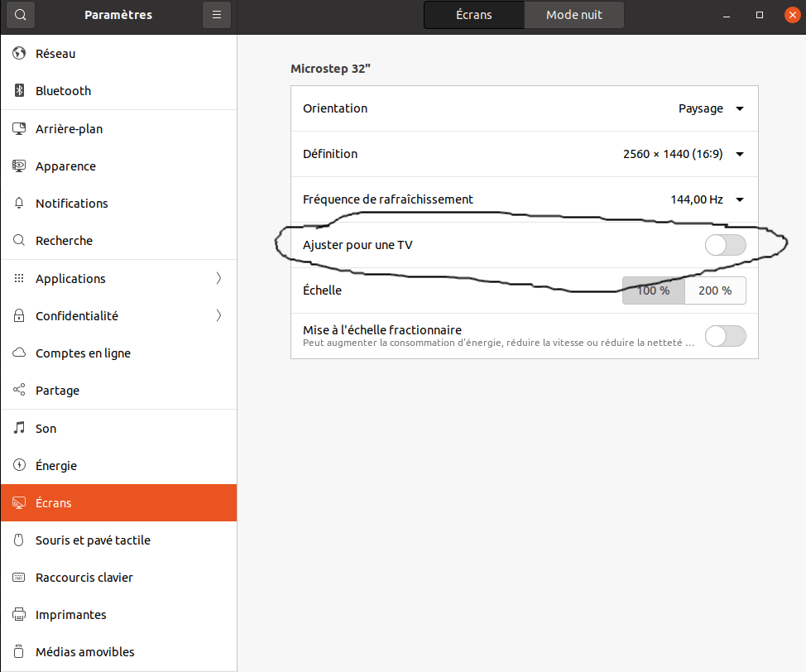This screenshot has height=672, width=806.
Task: Click the Raccourcis clavier keyboard icon
Action: pyautogui.click(x=19, y=577)
